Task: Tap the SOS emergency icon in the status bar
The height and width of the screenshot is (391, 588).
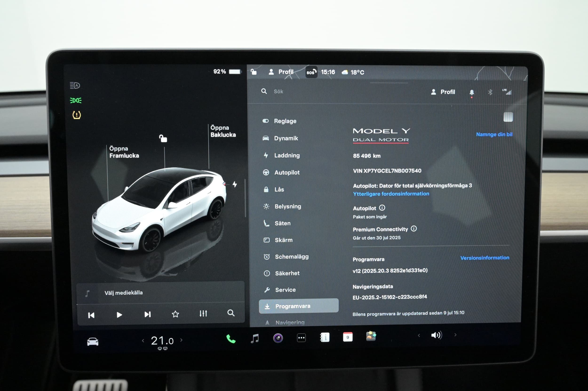Action: tap(311, 72)
